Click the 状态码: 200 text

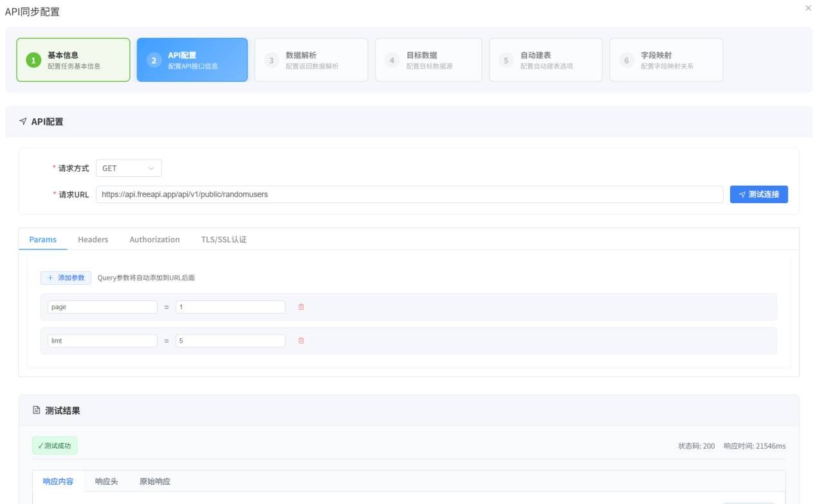(697, 446)
